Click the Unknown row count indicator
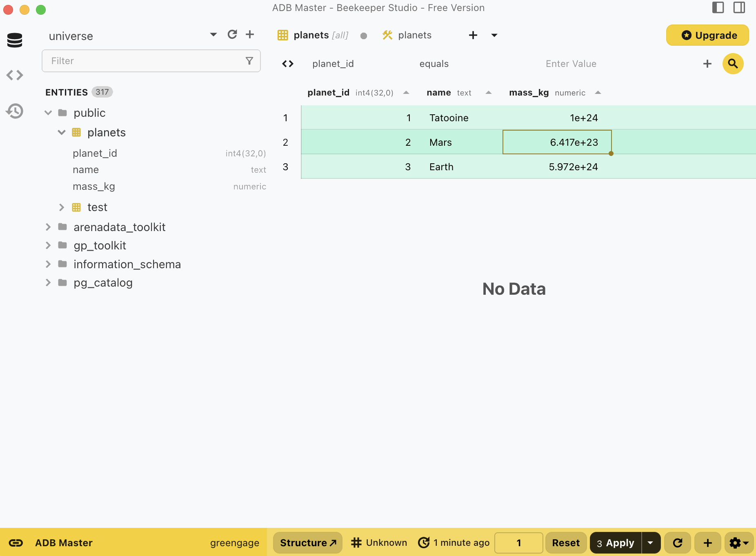756x556 pixels. 379,543
